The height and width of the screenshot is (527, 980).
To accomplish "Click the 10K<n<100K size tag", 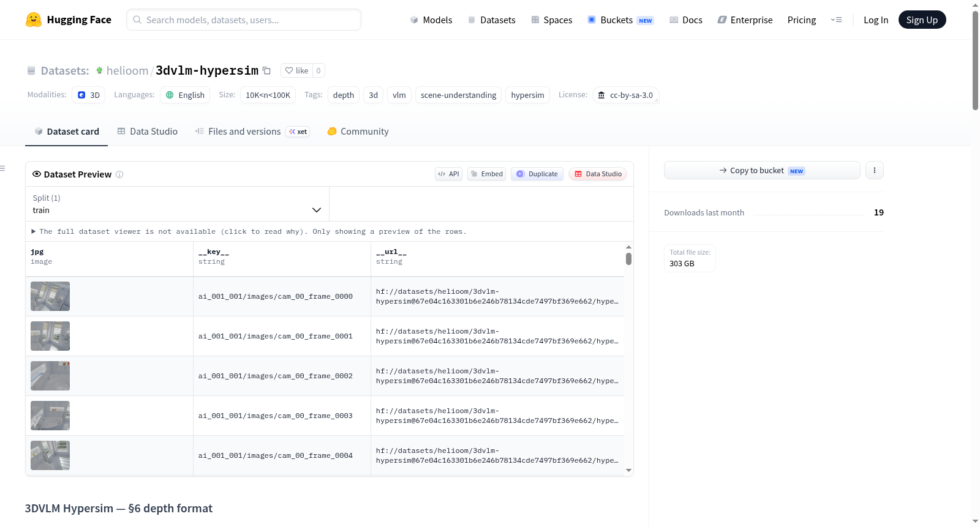I will pos(268,95).
